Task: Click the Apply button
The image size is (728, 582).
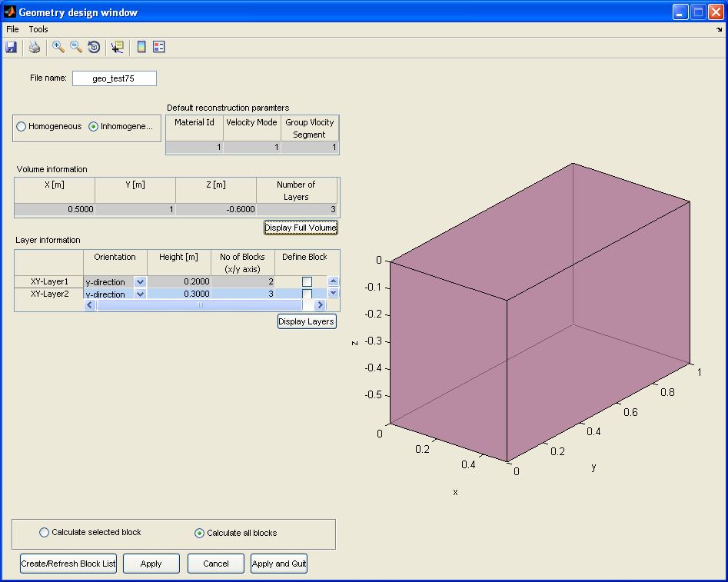Action: coord(151,564)
